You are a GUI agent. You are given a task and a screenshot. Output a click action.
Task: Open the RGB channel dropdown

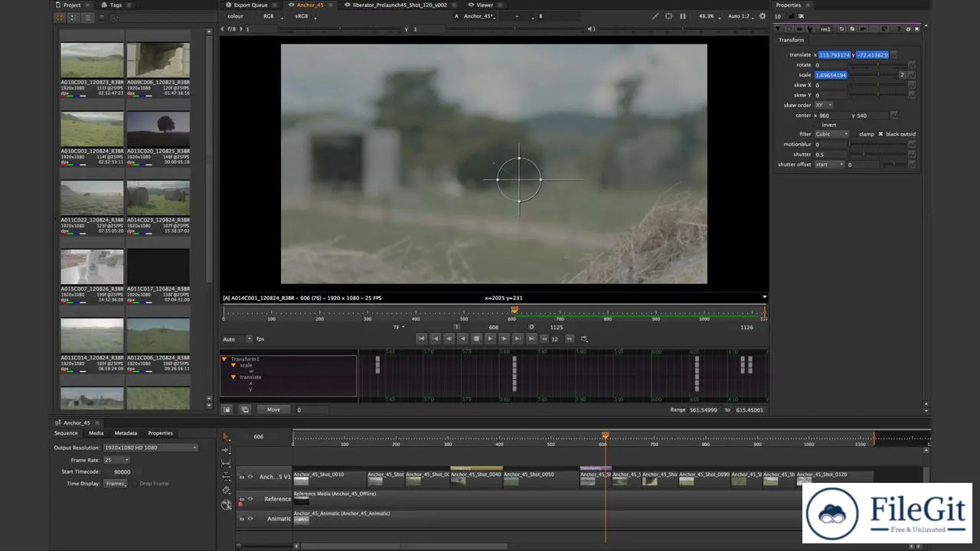click(x=272, y=16)
